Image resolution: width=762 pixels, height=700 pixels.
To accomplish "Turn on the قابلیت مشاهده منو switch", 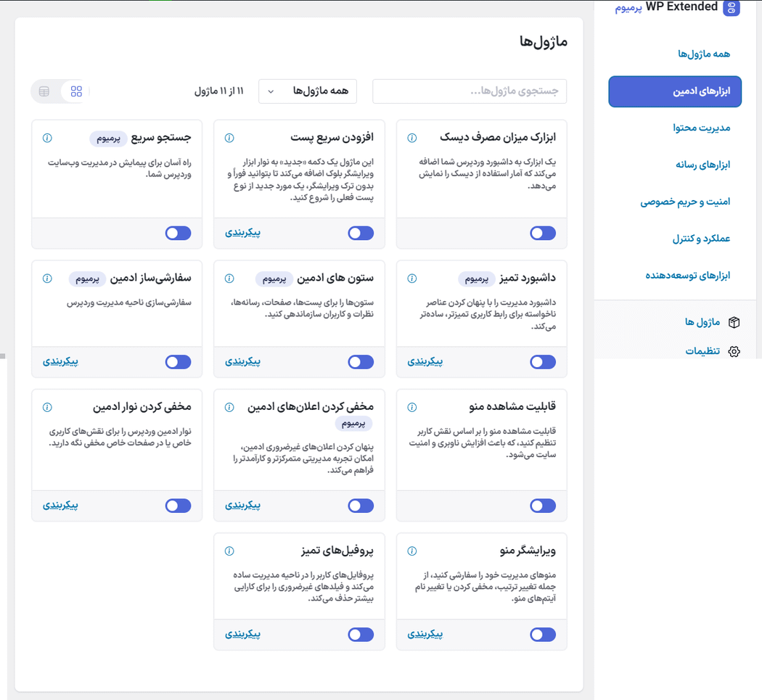I will [x=543, y=506].
